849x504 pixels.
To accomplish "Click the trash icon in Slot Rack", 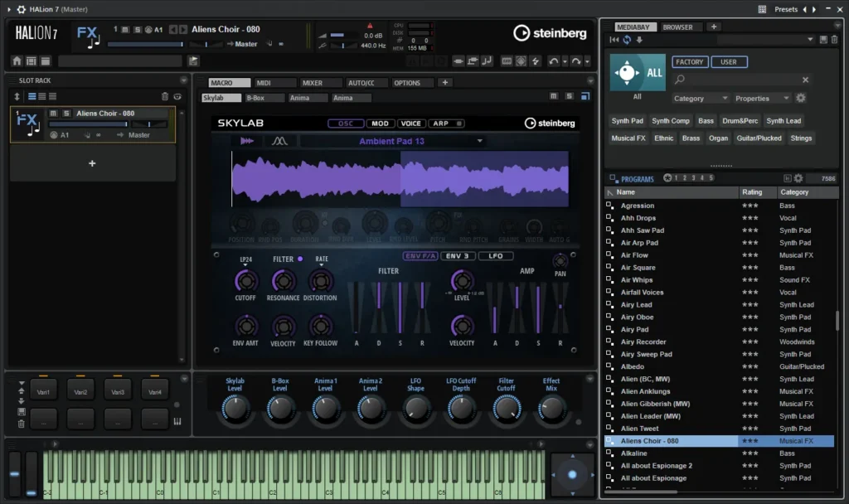I will [x=165, y=96].
